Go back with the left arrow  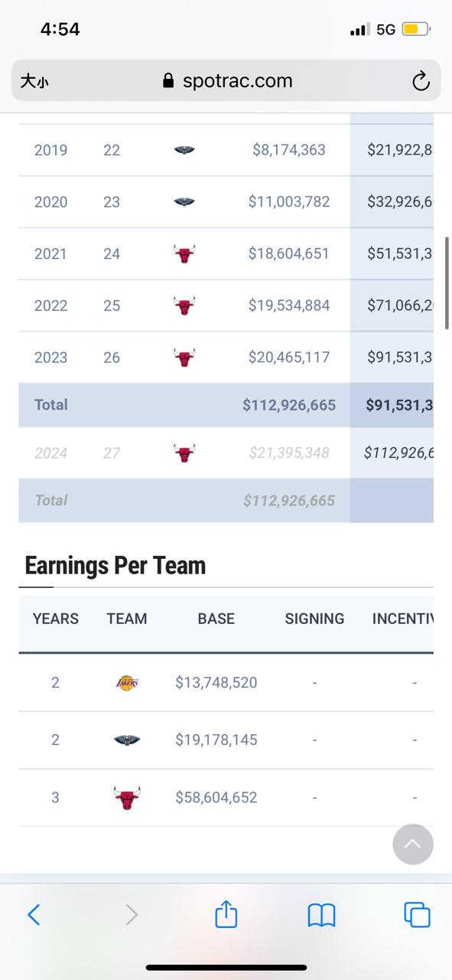tap(34, 914)
